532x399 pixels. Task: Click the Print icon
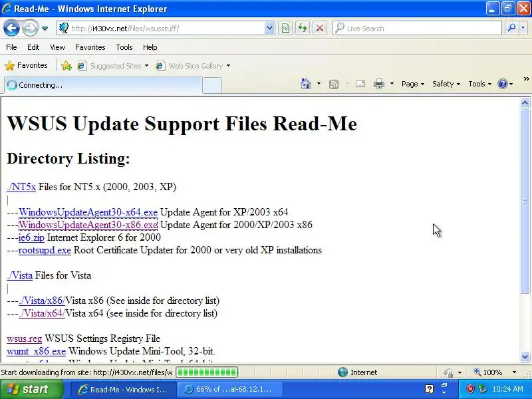coord(379,84)
